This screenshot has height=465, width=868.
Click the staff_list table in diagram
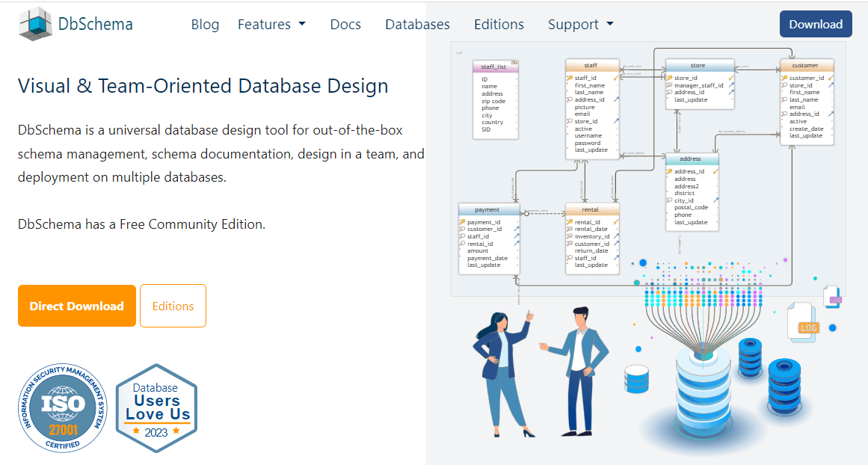tap(496, 99)
